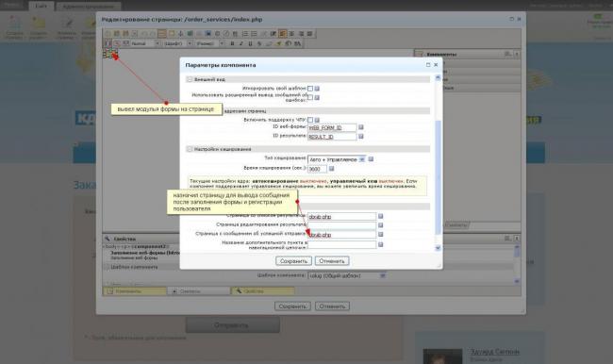Viewport: 613px width, 364px height.
Task: Click the Сайт tab at top
Action: click(41, 6)
